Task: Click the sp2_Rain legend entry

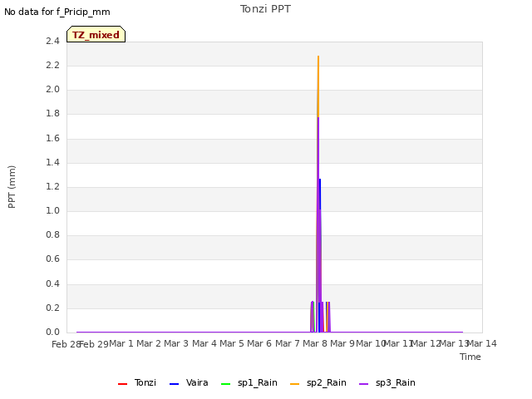Action: click(318, 382)
